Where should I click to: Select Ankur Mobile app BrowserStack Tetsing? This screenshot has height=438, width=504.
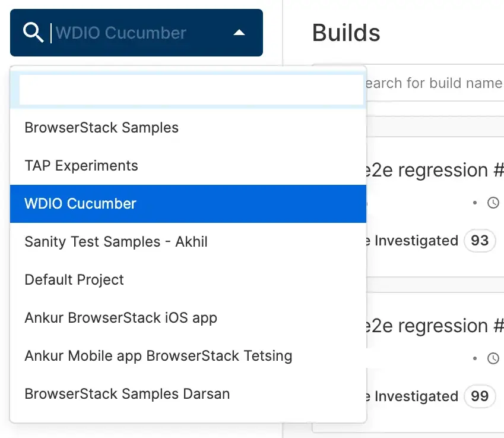point(159,356)
